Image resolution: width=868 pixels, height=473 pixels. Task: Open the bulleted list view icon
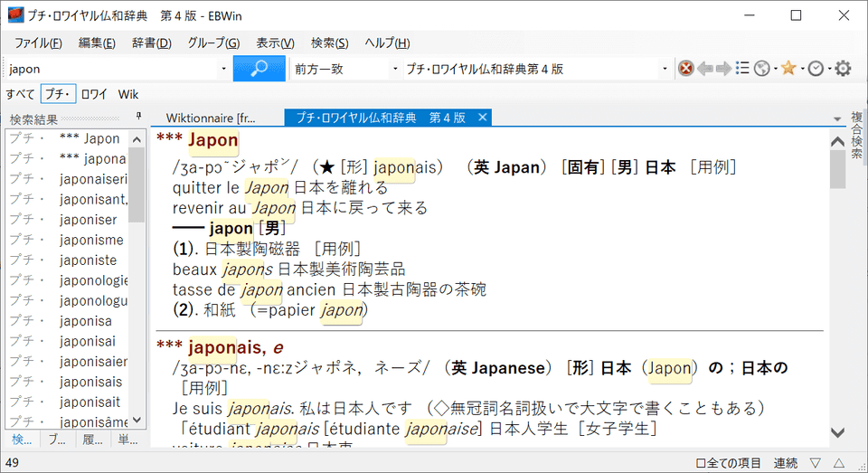click(742, 69)
